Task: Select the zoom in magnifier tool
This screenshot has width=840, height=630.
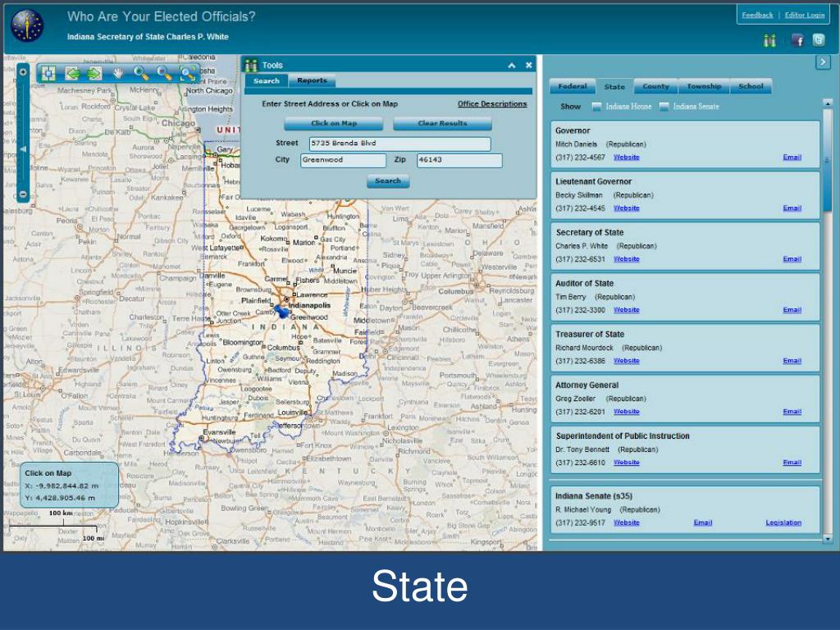Action: coord(140,73)
